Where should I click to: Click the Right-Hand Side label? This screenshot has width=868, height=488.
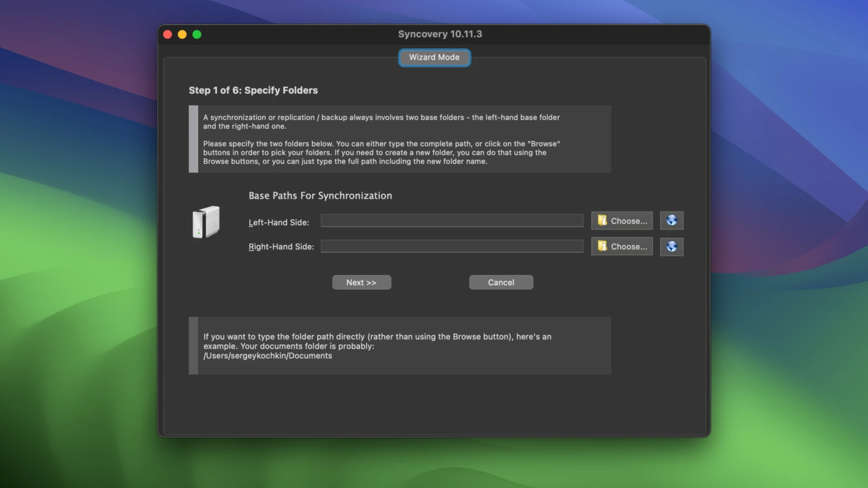(281, 247)
